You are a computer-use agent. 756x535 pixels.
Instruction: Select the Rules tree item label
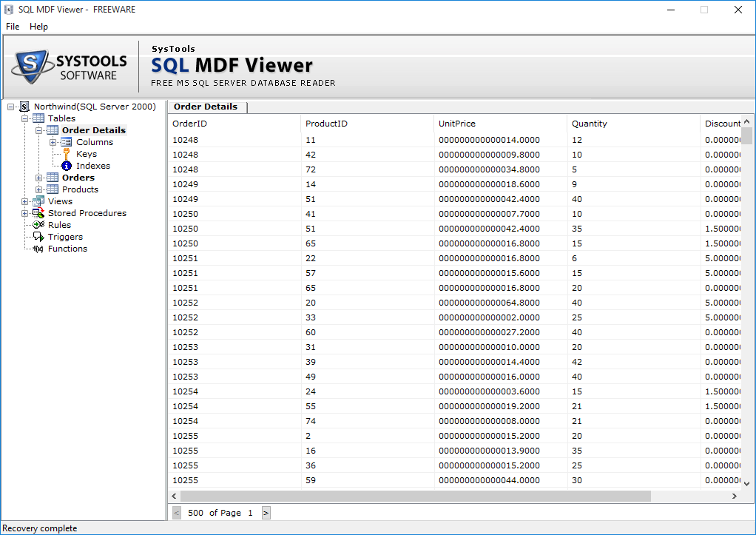59,225
